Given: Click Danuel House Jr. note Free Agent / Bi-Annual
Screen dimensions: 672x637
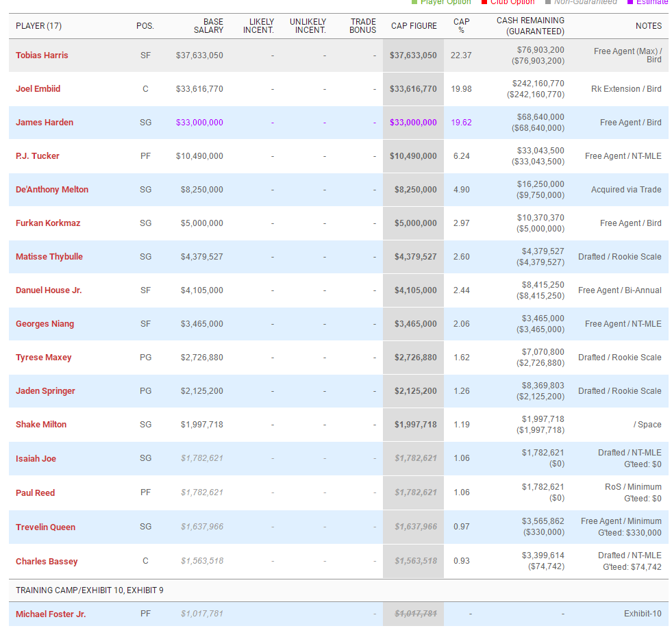Looking at the screenshot, I should pos(620,290).
